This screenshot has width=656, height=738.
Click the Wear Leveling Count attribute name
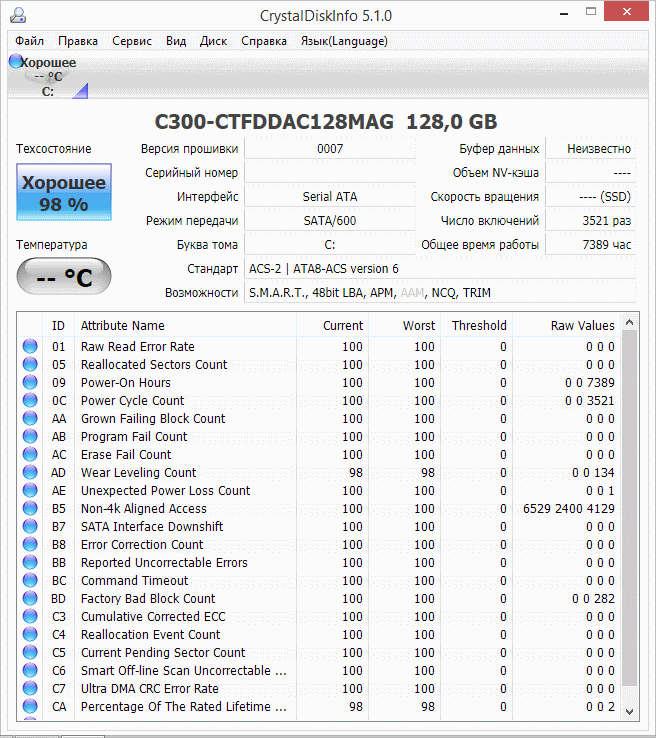pos(138,472)
